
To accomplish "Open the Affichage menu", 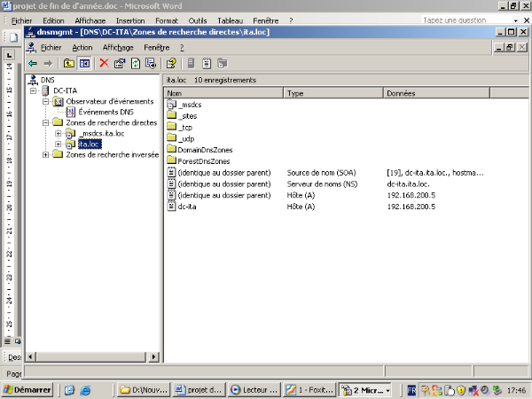I will pos(117,47).
